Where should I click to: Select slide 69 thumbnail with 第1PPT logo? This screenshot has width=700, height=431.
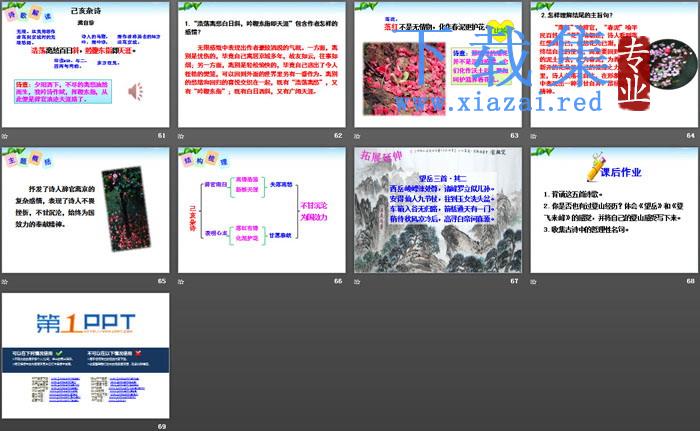[x=85, y=356]
